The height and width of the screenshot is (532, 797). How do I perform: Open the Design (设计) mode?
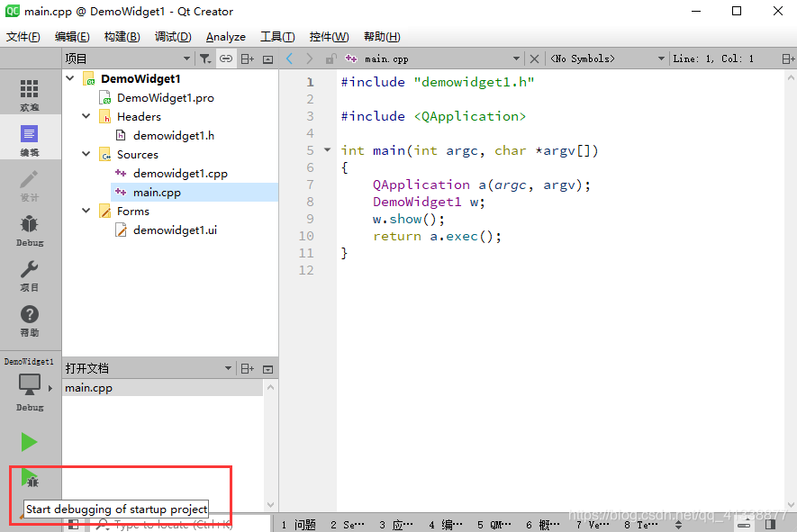coord(30,185)
